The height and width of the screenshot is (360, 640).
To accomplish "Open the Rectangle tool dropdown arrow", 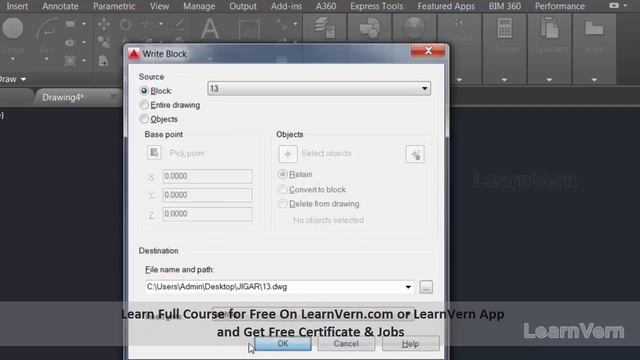I will (x=84, y=24).
